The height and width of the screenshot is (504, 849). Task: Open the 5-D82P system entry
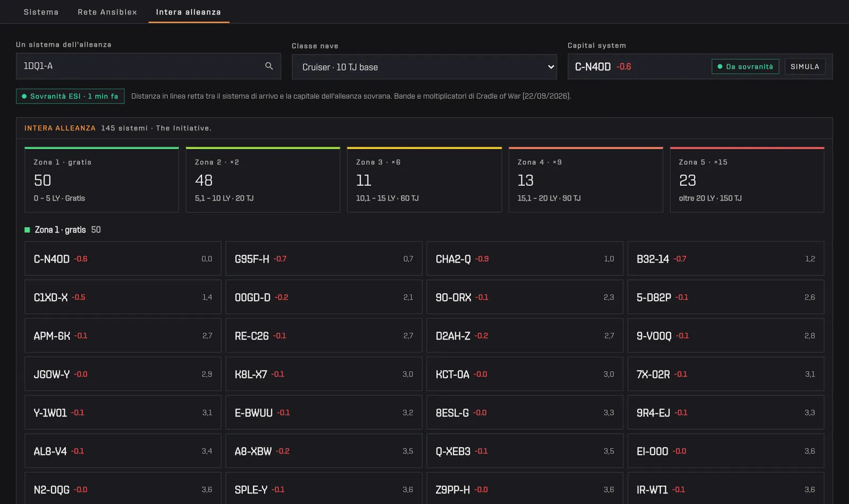tap(726, 297)
